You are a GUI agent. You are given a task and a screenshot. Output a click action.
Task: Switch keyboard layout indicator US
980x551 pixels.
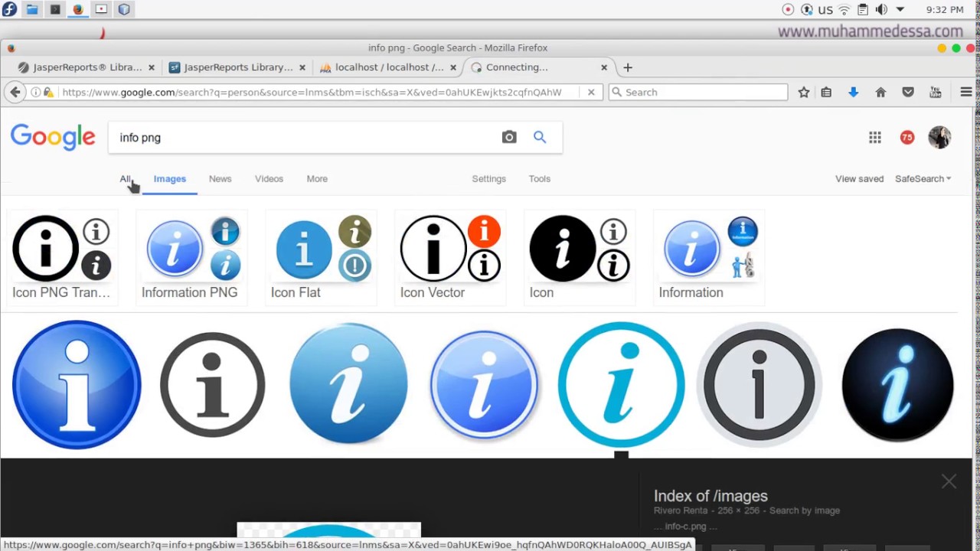[x=825, y=10]
